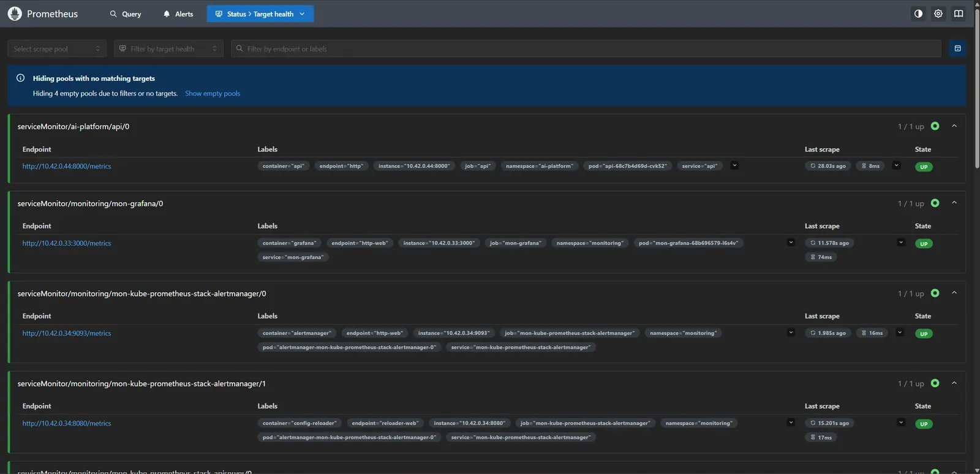Click the "8ms" scrape duration badge
Image resolution: width=980 pixels, height=474 pixels.
pos(870,166)
